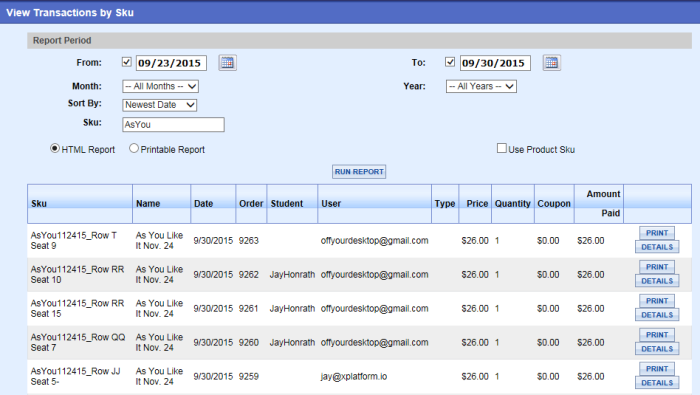
Task: Click the jay@xplatform.io user email
Action: [354, 376]
